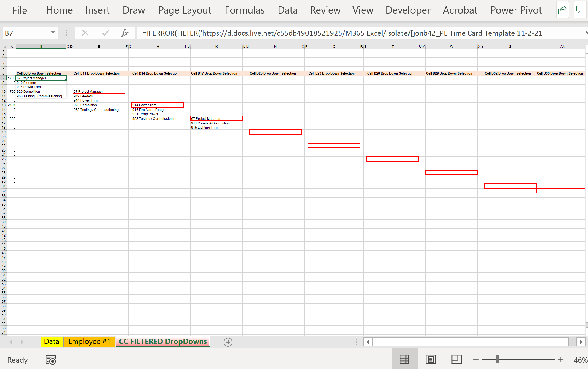Screen dimensions: 588x369
Task: Click the macro recording status bar icon
Action: (51, 360)
